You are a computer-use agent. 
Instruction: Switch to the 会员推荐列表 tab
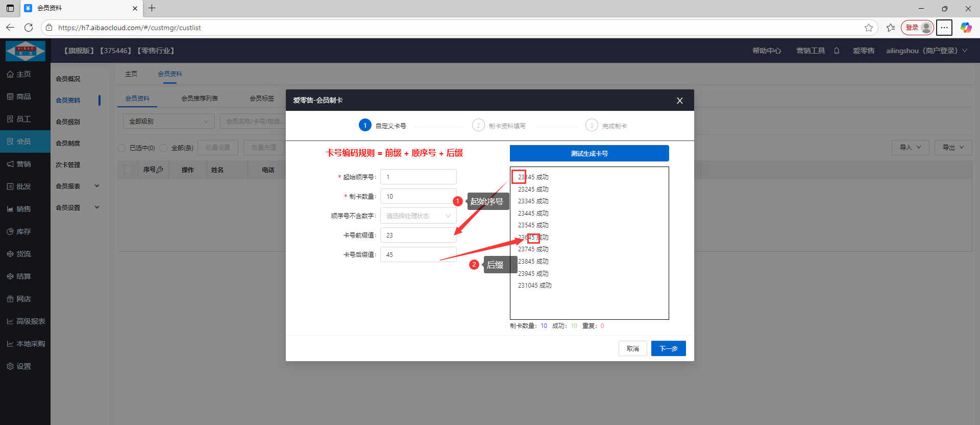(200, 99)
